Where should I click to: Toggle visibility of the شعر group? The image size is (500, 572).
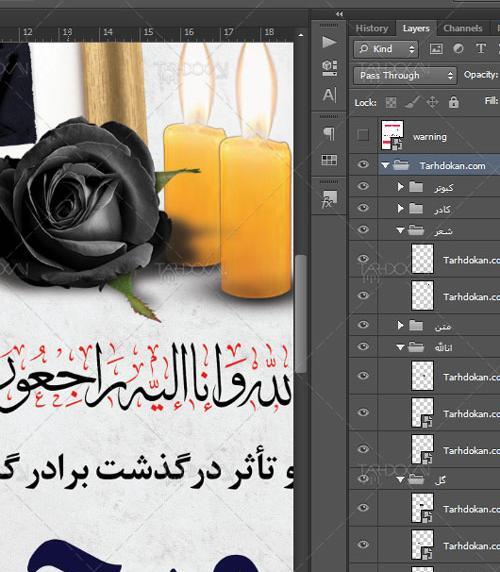(x=363, y=229)
